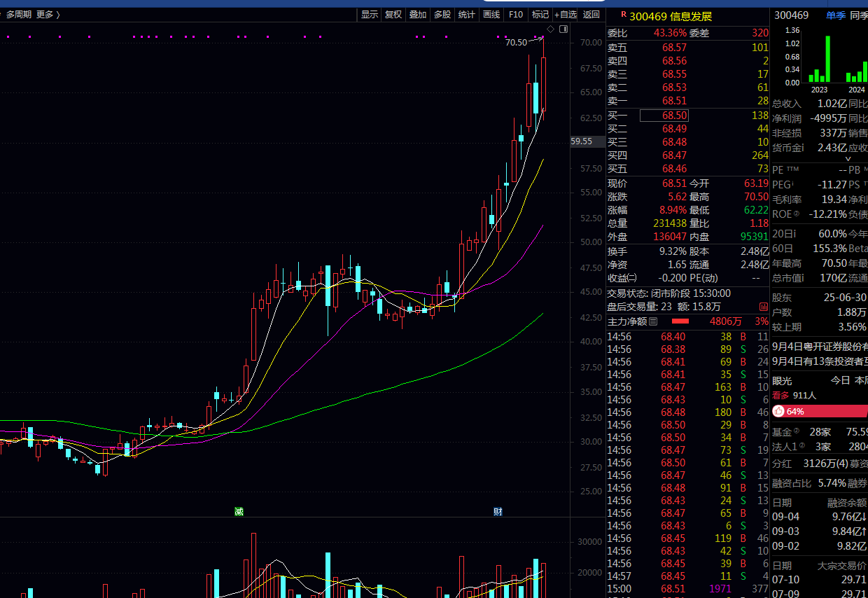Open news 9月4日粤开证券股份有

(820, 346)
